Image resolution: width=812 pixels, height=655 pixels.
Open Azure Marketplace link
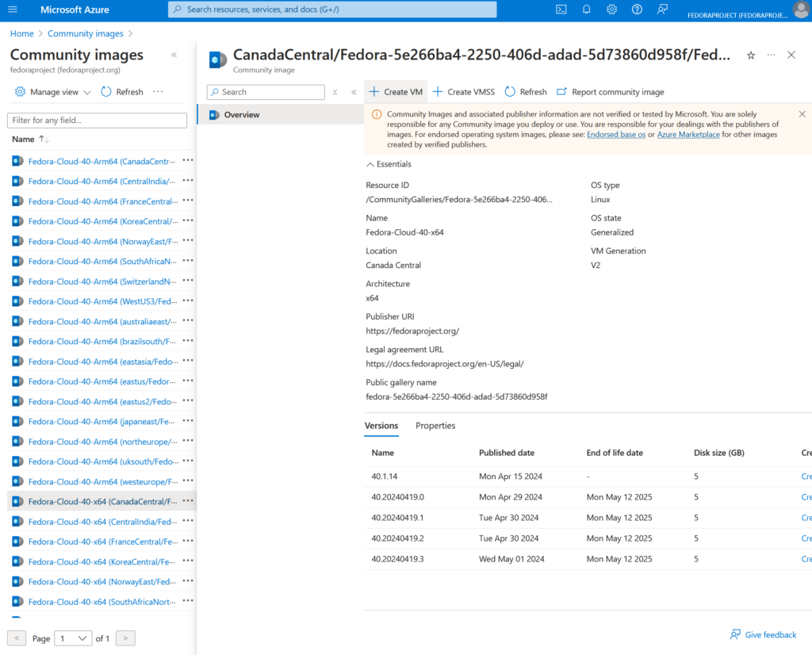(x=688, y=135)
